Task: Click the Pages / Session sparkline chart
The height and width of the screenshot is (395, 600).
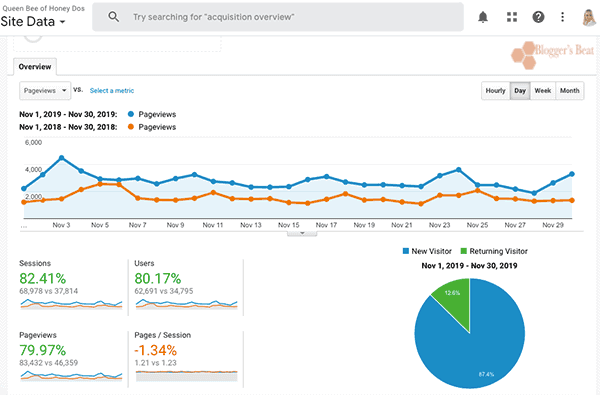Action: tap(186, 375)
